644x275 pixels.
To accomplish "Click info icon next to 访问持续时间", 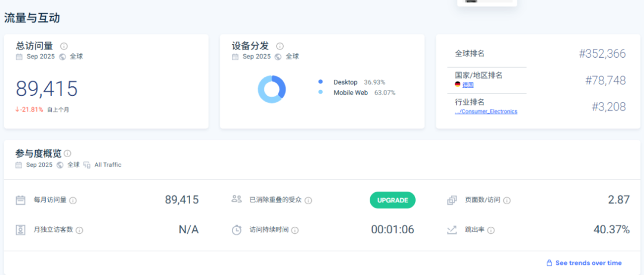I will (x=295, y=230).
